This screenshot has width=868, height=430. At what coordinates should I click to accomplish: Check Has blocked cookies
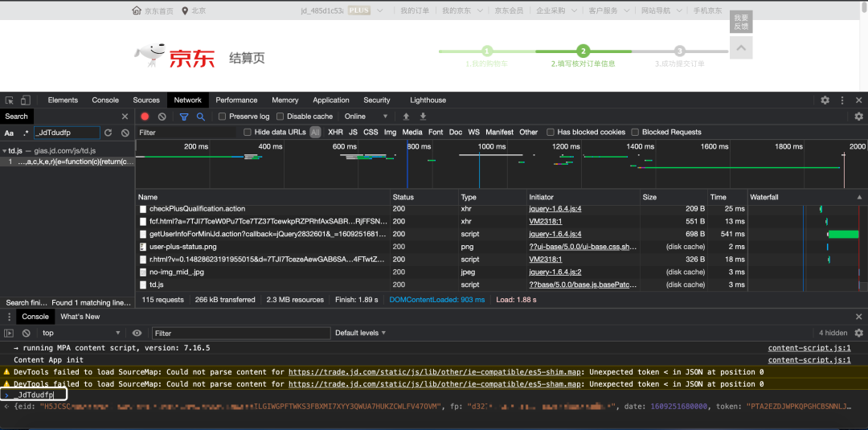pyautogui.click(x=551, y=133)
